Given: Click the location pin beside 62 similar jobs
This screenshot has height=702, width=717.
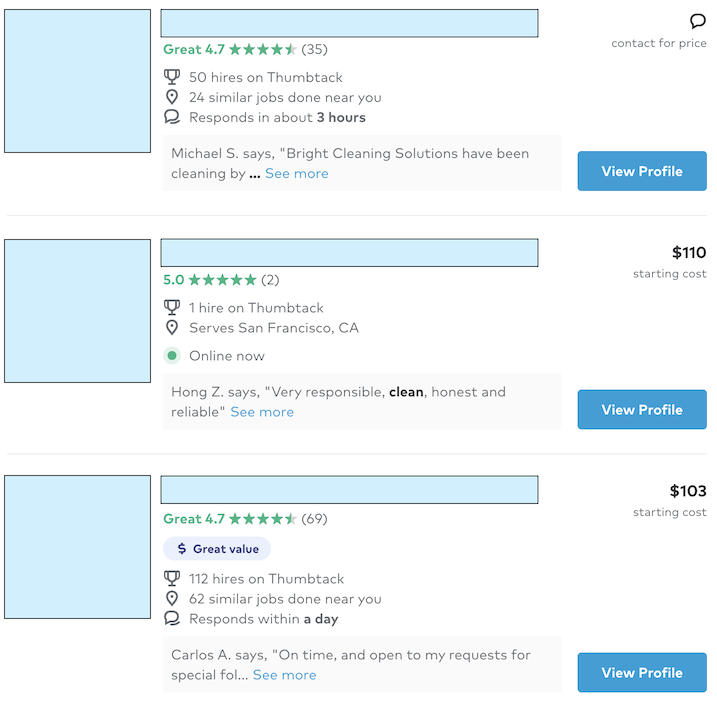Looking at the screenshot, I should [x=172, y=599].
